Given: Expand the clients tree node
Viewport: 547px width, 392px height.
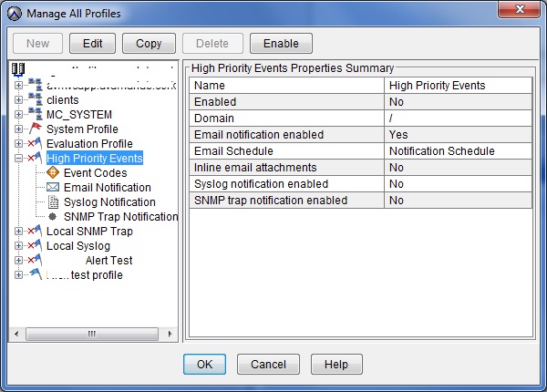Looking at the screenshot, I should tap(18, 99).
